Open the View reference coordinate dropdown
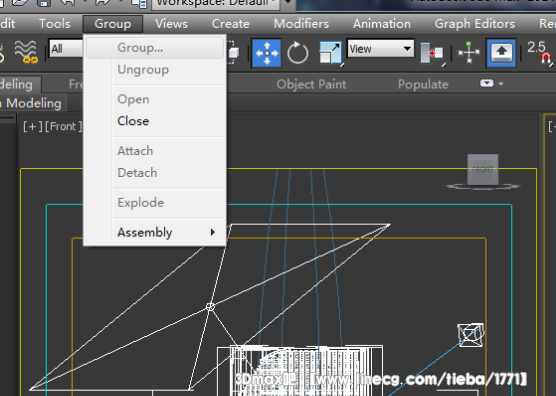The image size is (556, 396). click(380, 48)
